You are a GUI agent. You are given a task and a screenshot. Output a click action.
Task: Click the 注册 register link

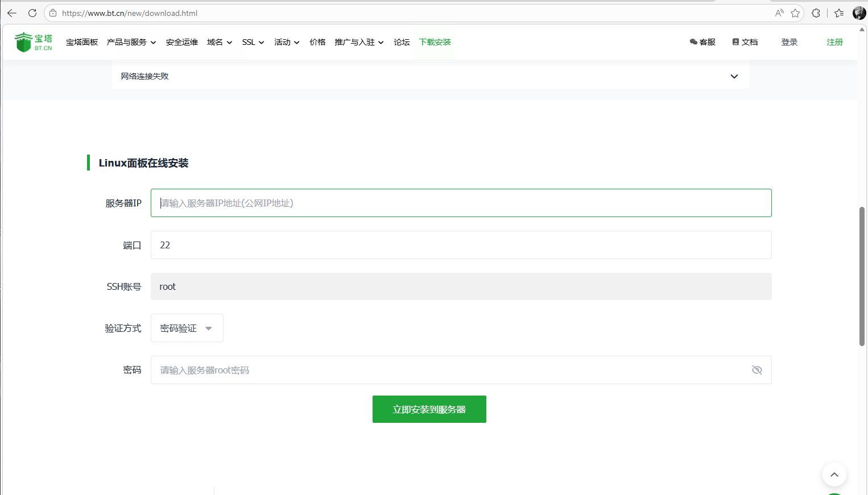pyautogui.click(x=834, y=42)
